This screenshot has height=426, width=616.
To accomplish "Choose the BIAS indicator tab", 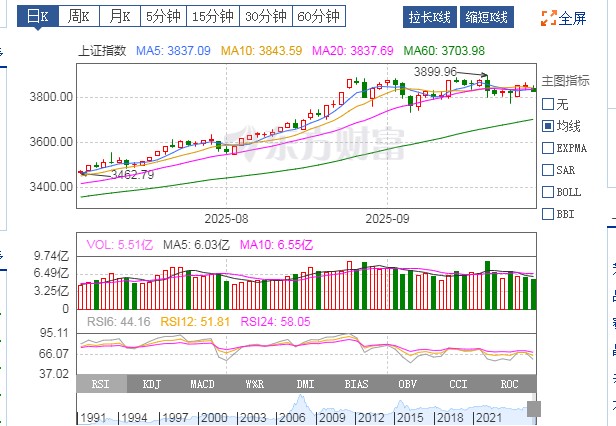I will pyautogui.click(x=357, y=384).
